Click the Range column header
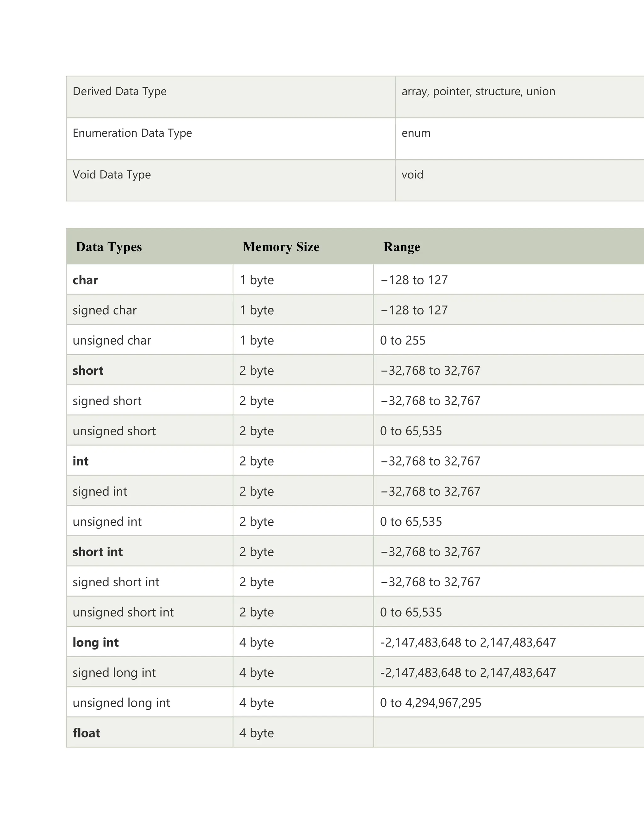 401,247
